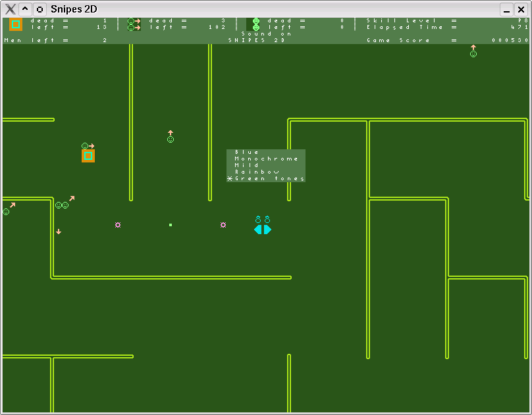Click the 'Snipes 2D' window title
532x415 pixels.
point(74,9)
